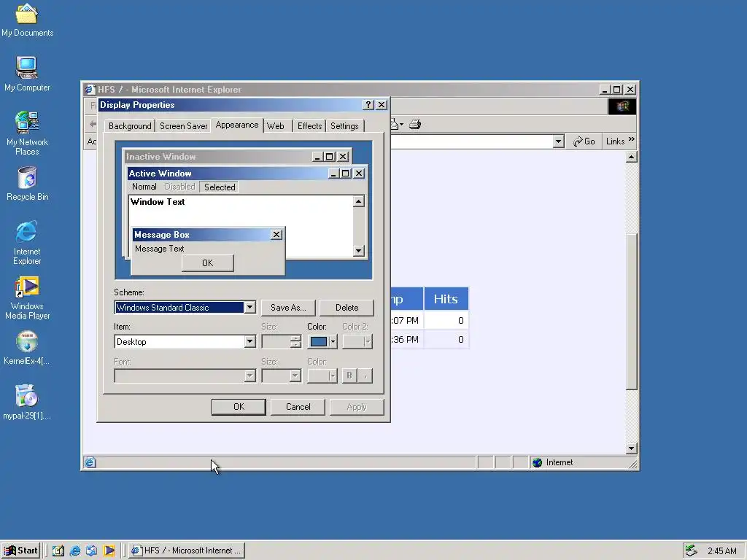Image resolution: width=747 pixels, height=560 pixels.
Task: Click the IE throbber Windows logo
Action: point(622,106)
